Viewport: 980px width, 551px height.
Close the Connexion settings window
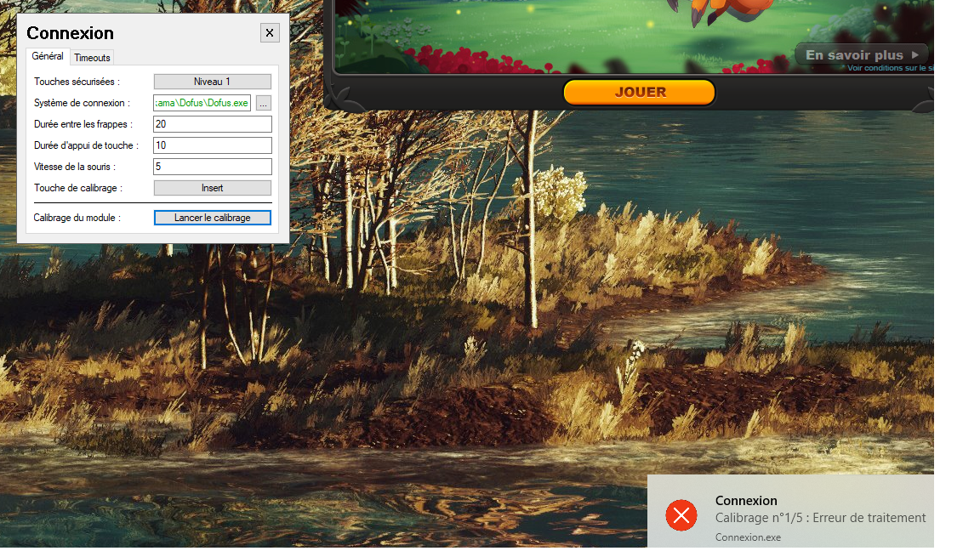coord(270,33)
